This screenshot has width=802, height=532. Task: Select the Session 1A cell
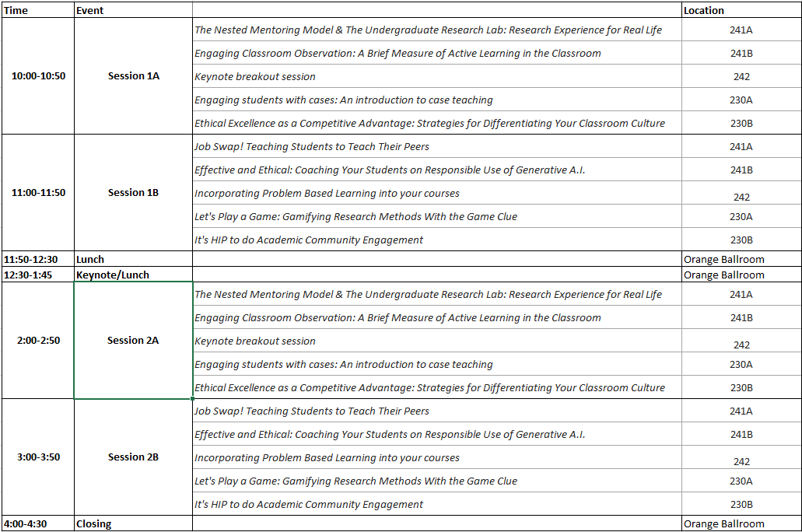133,75
